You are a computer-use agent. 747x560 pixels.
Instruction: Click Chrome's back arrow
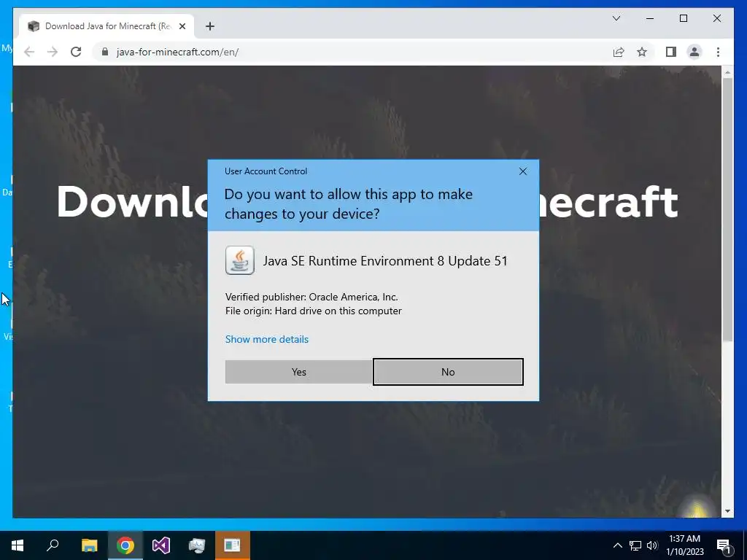coord(29,52)
